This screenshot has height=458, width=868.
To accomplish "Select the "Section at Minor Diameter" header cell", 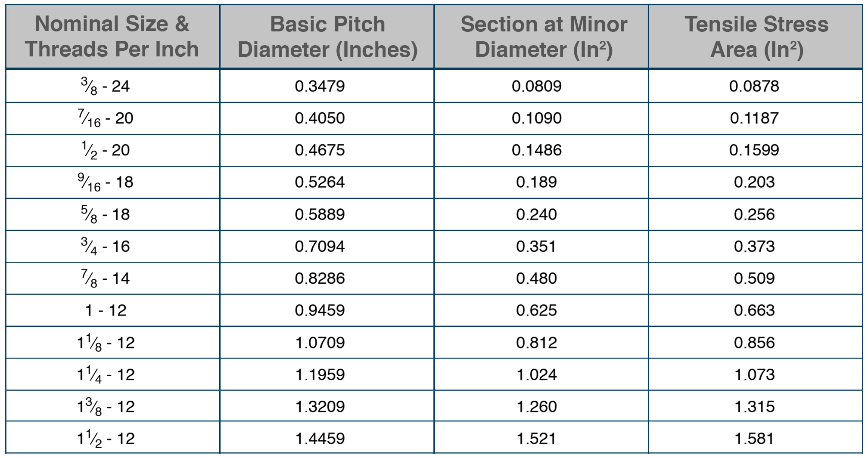I will click(x=544, y=37).
